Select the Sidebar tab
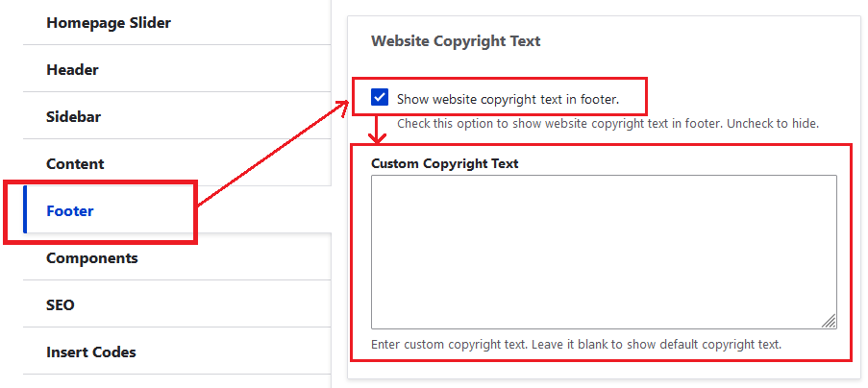Image resolution: width=868 pixels, height=388 pixels. (x=73, y=116)
